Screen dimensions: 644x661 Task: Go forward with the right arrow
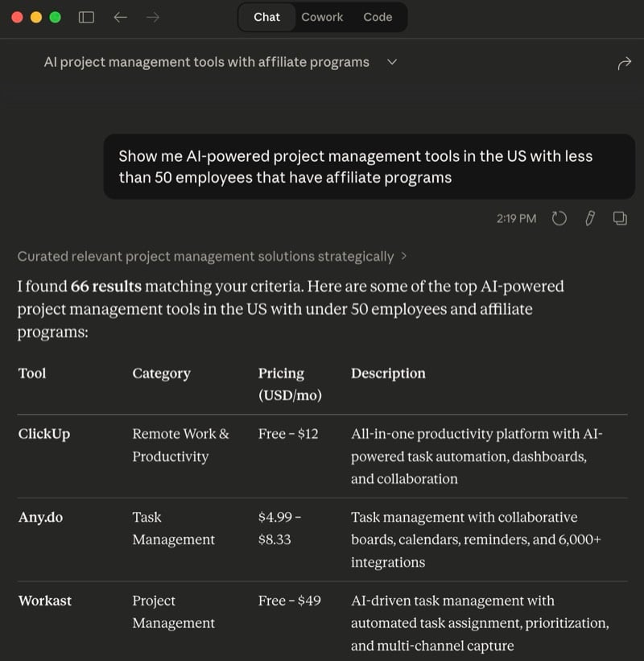click(x=153, y=17)
